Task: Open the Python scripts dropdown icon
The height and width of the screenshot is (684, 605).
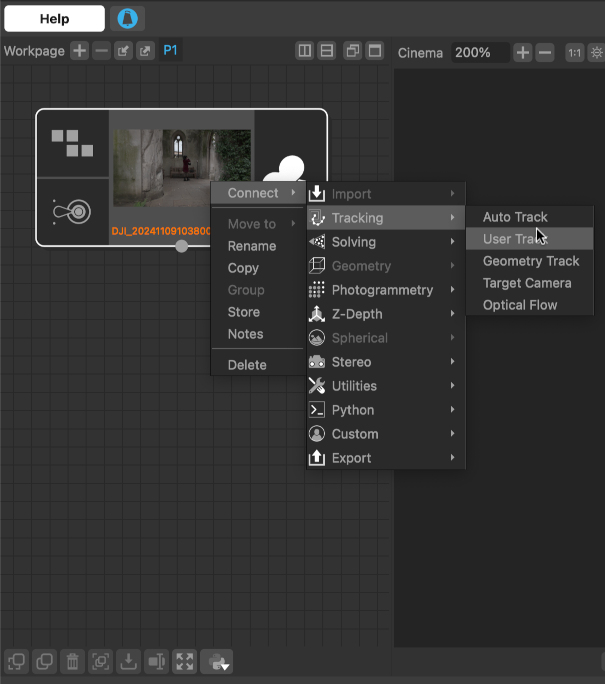Action: [217, 661]
